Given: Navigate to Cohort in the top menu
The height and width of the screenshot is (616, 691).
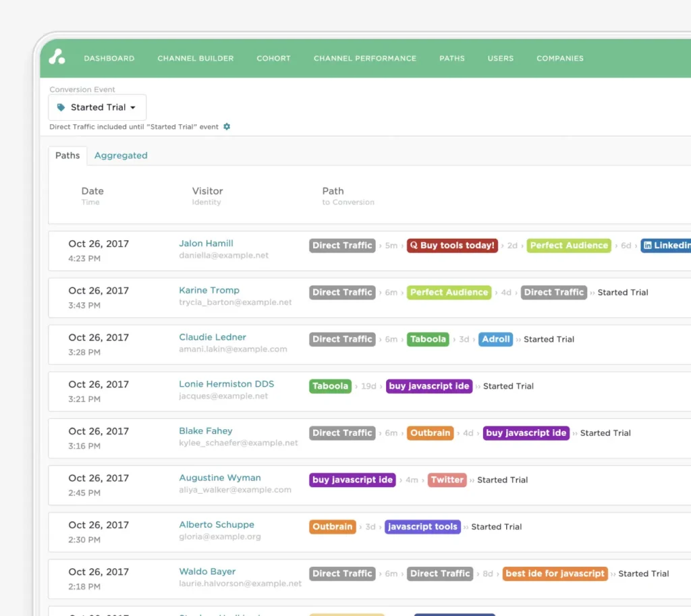Looking at the screenshot, I should [273, 59].
